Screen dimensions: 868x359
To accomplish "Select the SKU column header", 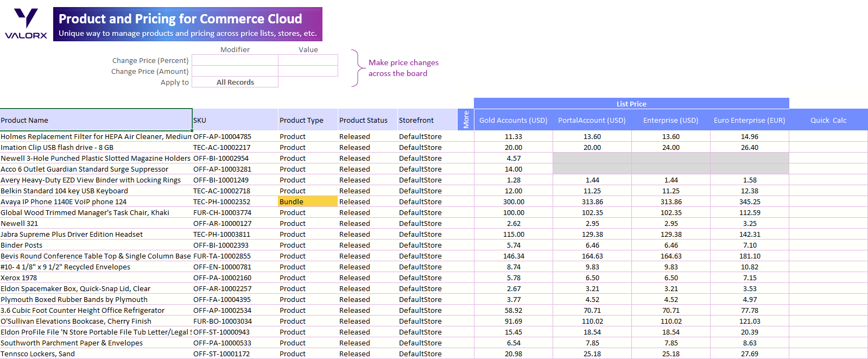I will [236, 120].
